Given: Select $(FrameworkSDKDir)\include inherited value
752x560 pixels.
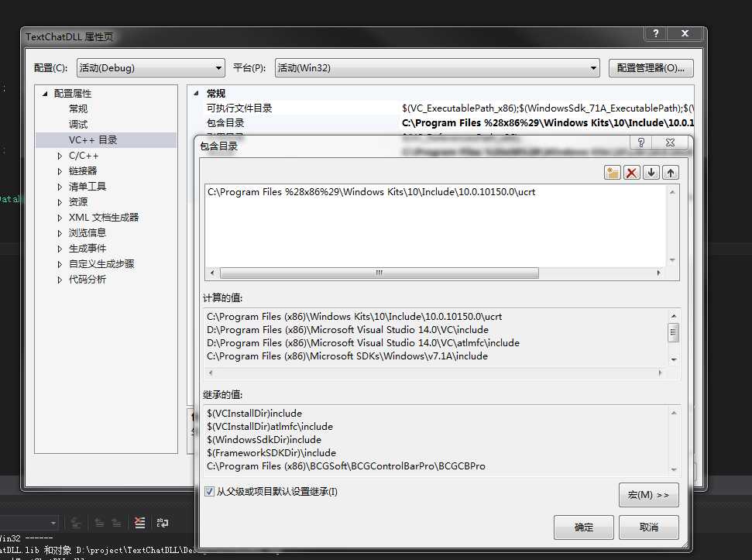Looking at the screenshot, I should (272, 452).
